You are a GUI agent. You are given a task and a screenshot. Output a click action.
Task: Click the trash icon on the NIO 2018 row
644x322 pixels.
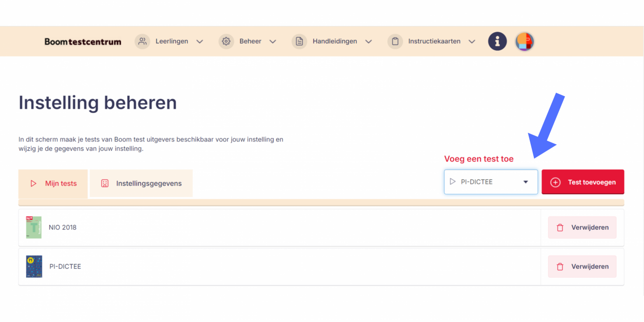point(560,227)
